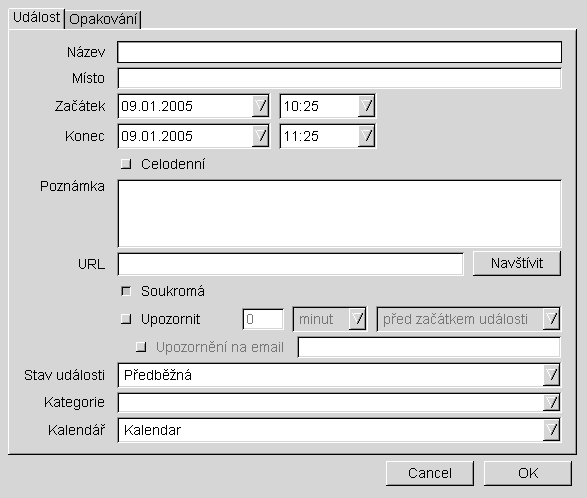
Task: Enable the Celodenní checkbox
Action: point(126,164)
